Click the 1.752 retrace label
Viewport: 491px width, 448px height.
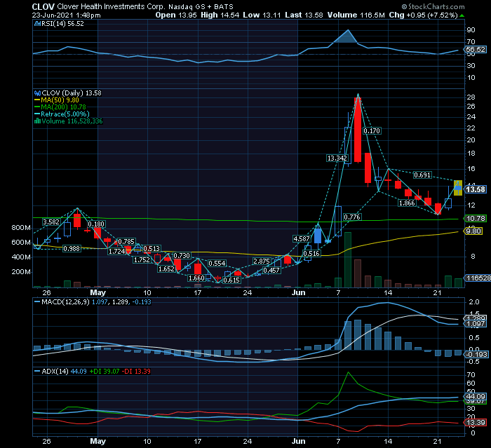coord(142,260)
